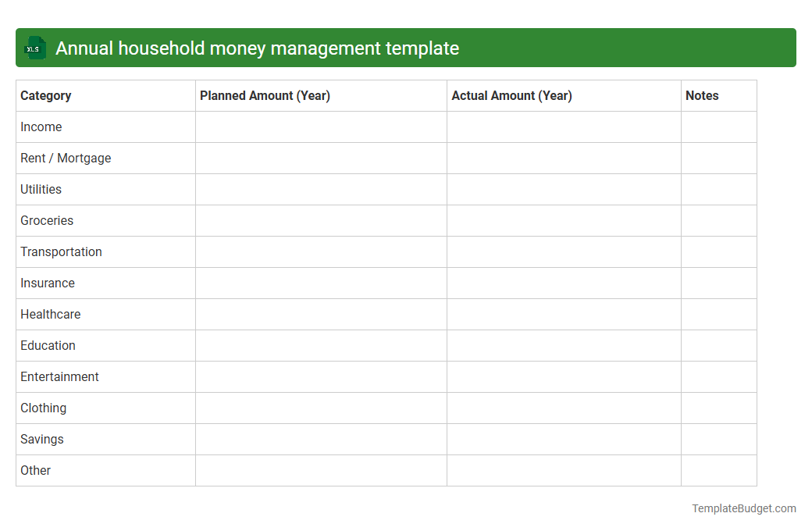Click the Notes cell for Other row
The height and width of the screenshot is (531, 812).
718,470
